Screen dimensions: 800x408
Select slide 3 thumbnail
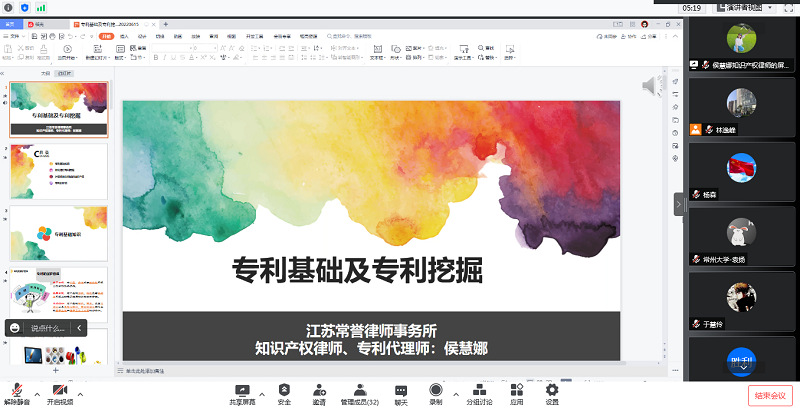[59, 234]
